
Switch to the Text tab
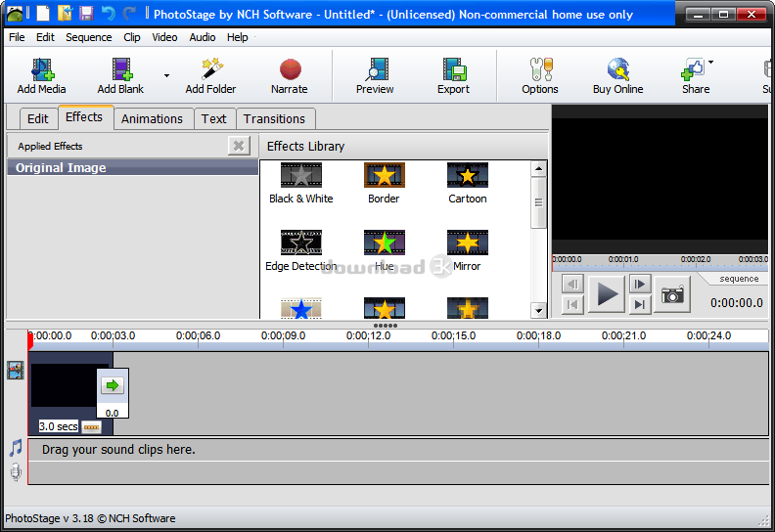[x=213, y=119]
